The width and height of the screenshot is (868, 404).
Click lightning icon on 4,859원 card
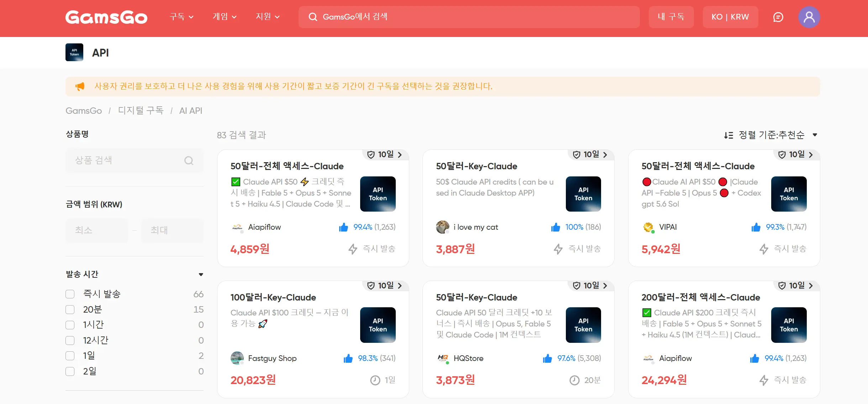353,249
